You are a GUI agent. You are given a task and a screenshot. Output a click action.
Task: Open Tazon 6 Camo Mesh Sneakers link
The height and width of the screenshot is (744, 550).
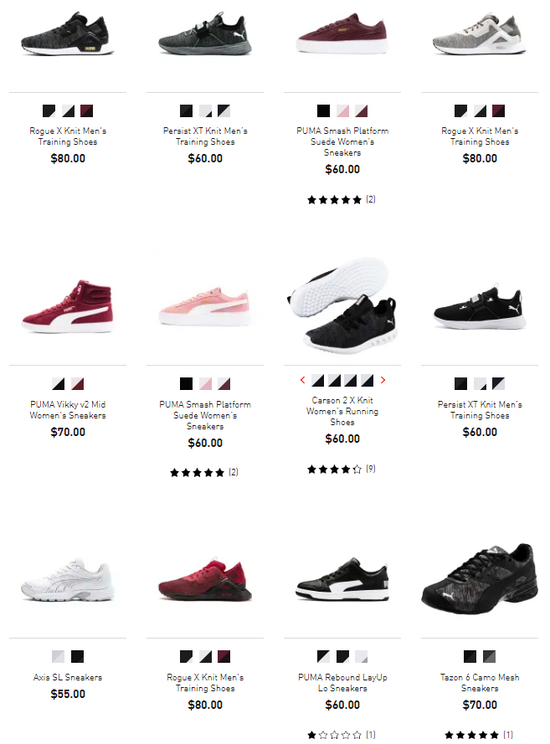[x=480, y=683]
